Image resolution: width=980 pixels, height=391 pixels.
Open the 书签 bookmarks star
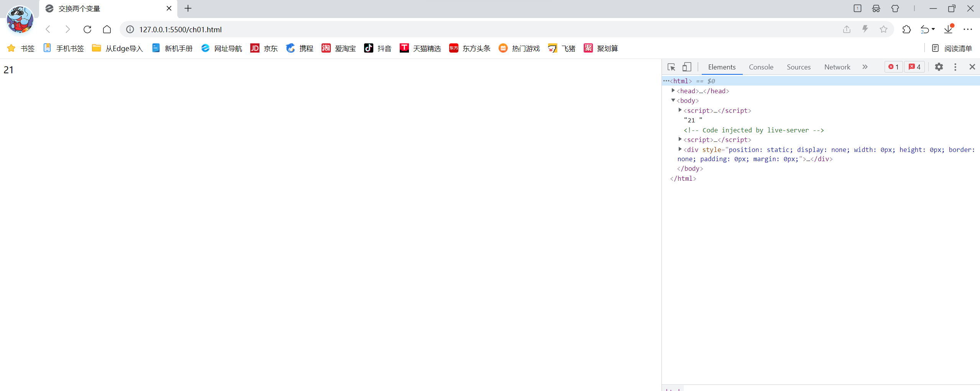pos(21,48)
